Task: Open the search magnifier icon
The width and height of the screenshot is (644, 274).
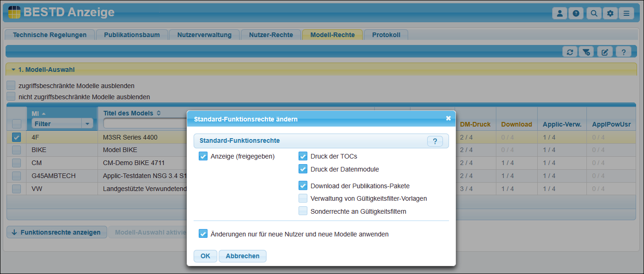Action: coord(593,13)
